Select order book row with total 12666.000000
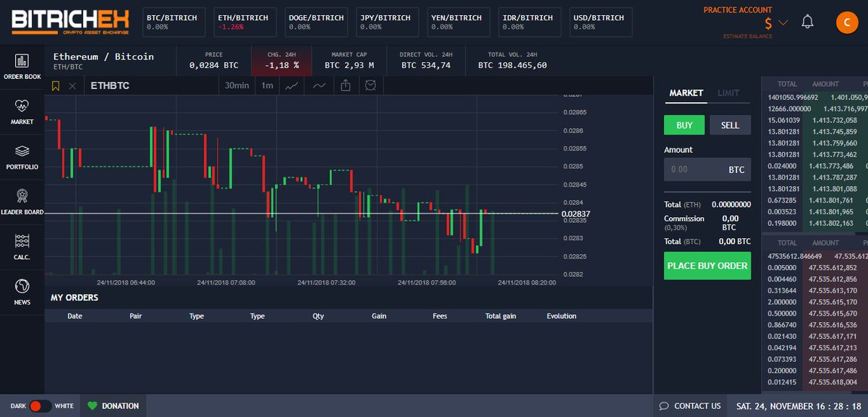This screenshot has width=868, height=417. click(x=814, y=109)
